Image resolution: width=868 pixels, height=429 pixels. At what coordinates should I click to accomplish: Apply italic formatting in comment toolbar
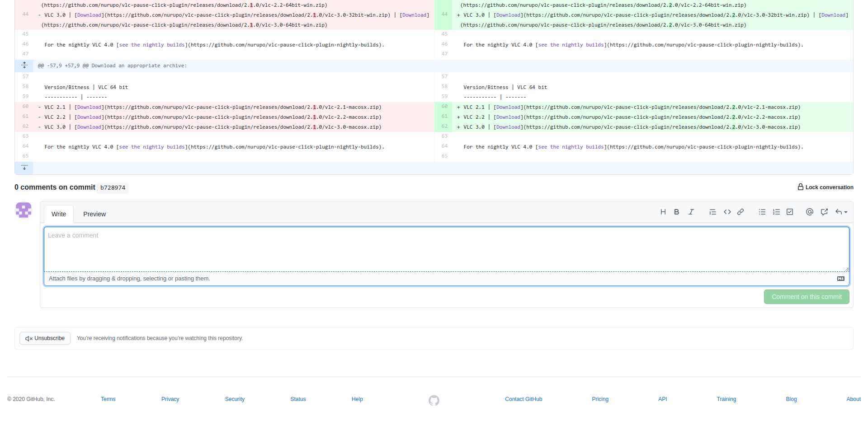coord(691,212)
